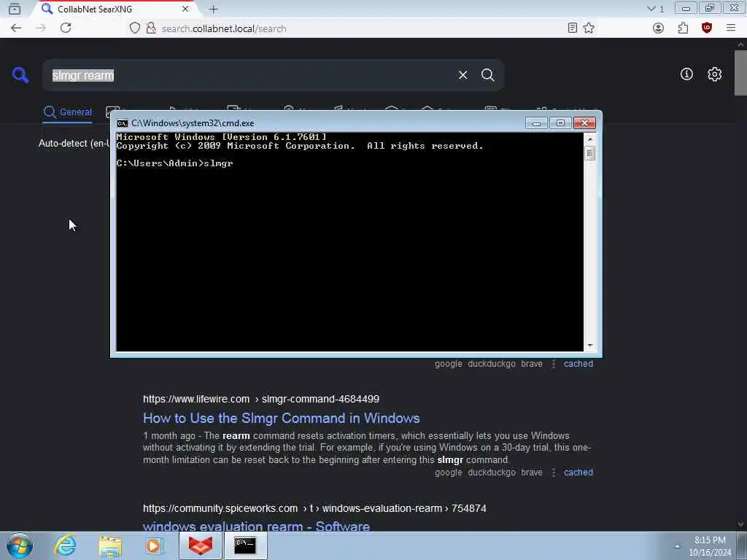Open the lifewire.com result URL
This screenshot has height=560, width=747.
coord(261,399)
